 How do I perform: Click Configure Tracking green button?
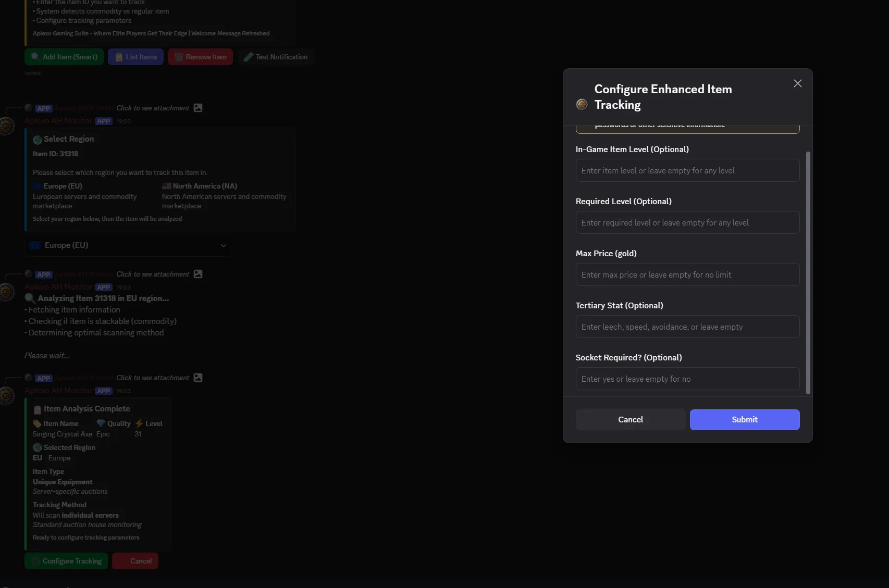pos(66,561)
